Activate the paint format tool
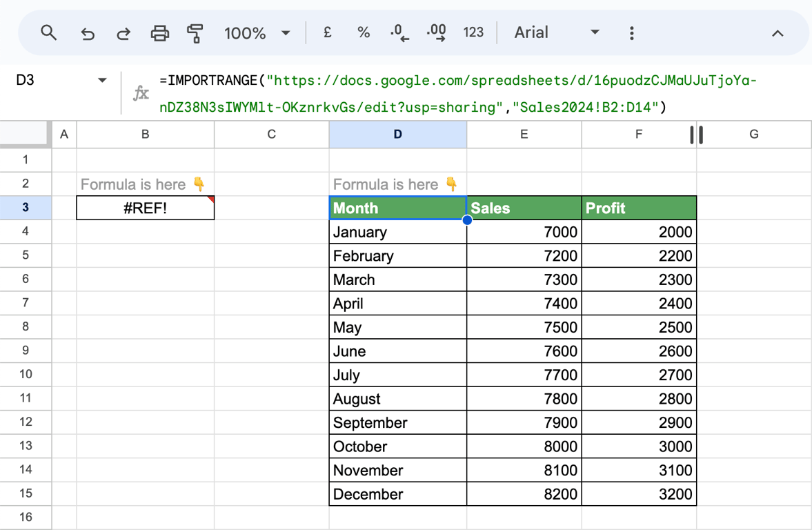812x530 pixels. click(x=195, y=33)
